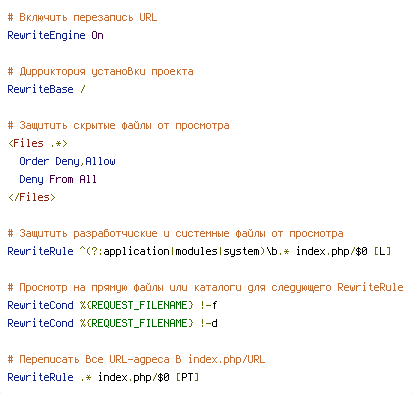Click the regex "^(?:application|modules|system)\b.*"

(184, 251)
